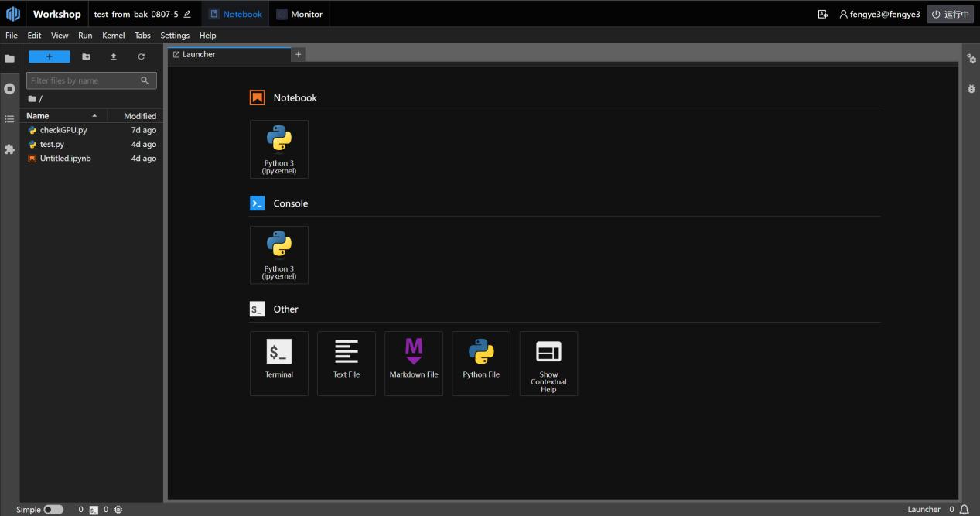
Task: Open the Run menu
Action: click(85, 36)
